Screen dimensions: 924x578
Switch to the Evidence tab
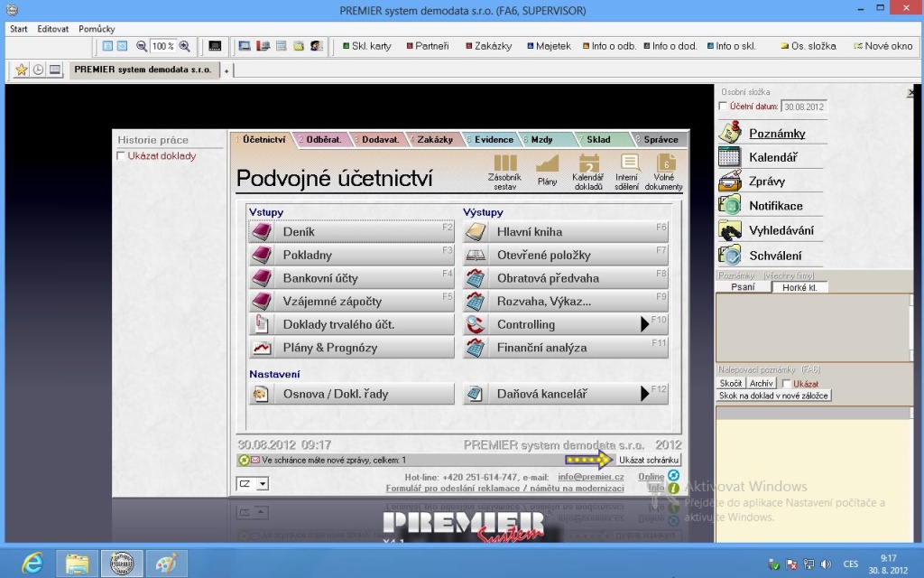493,140
